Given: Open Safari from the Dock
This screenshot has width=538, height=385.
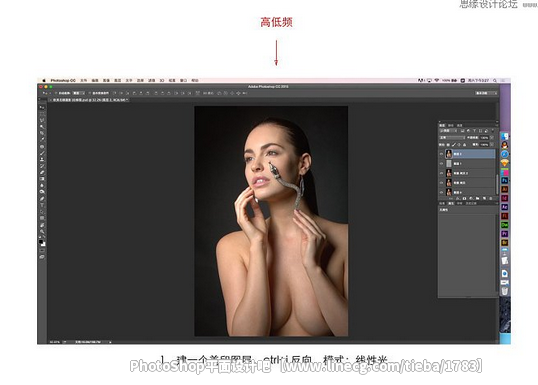Looking at the screenshot, I should click(505, 154).
